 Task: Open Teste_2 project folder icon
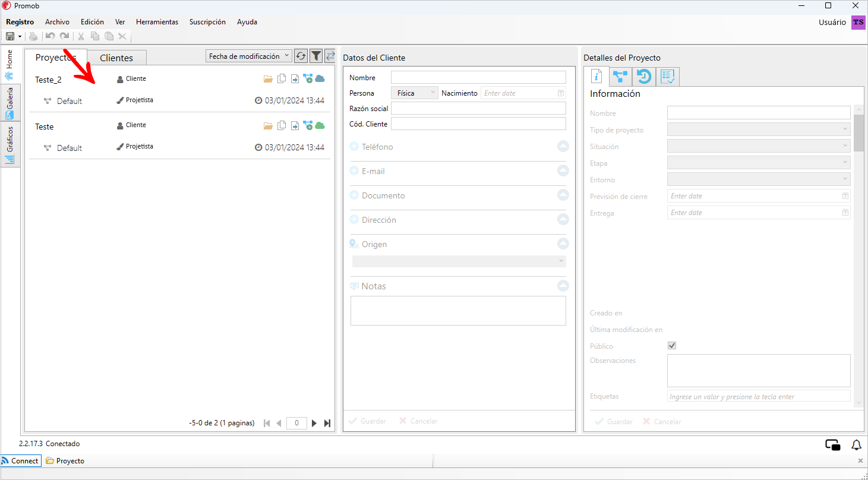[268, 78]
